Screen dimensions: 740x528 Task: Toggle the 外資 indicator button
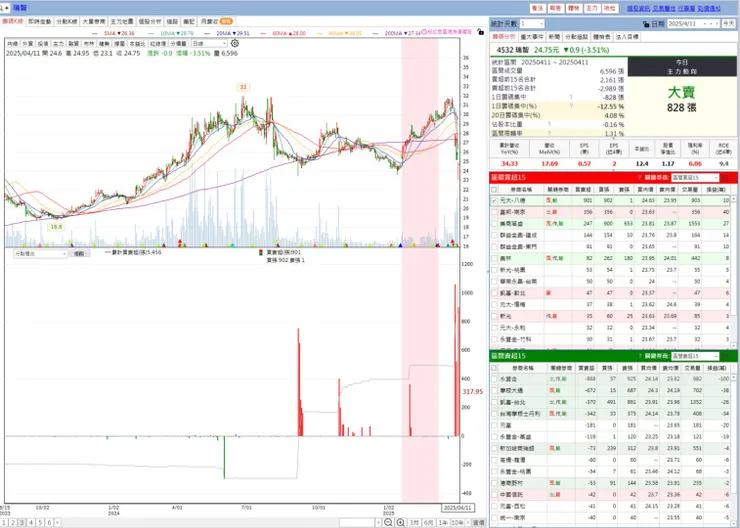pos(28,43)
